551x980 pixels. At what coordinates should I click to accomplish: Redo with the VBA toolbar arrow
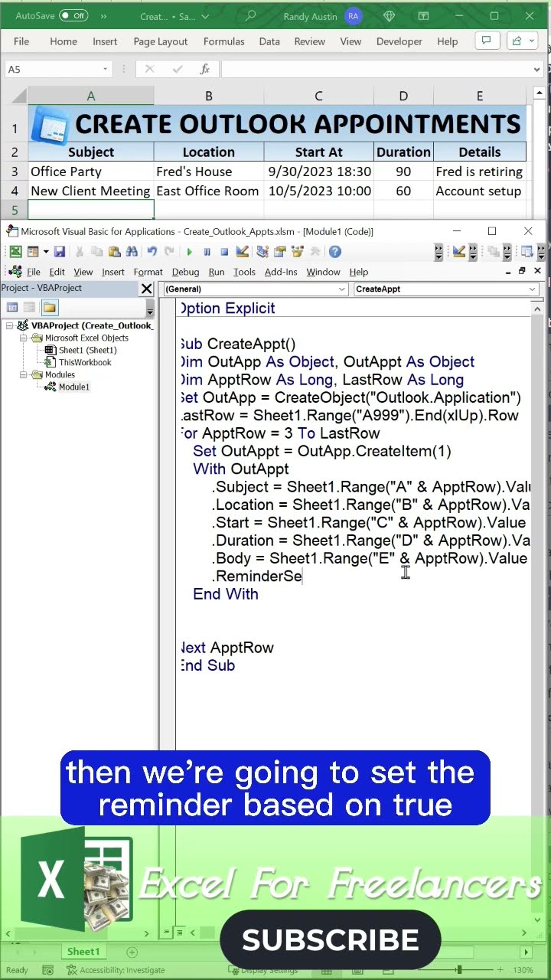170,252
